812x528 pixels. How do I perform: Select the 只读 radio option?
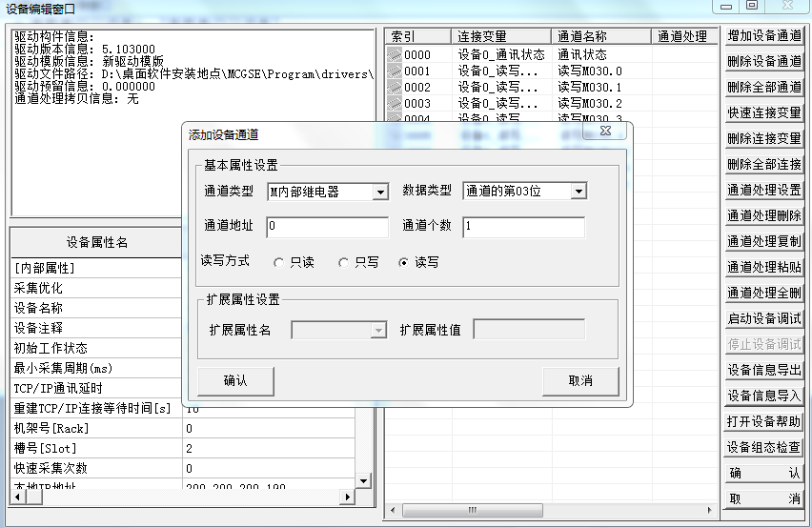point(279,263)
